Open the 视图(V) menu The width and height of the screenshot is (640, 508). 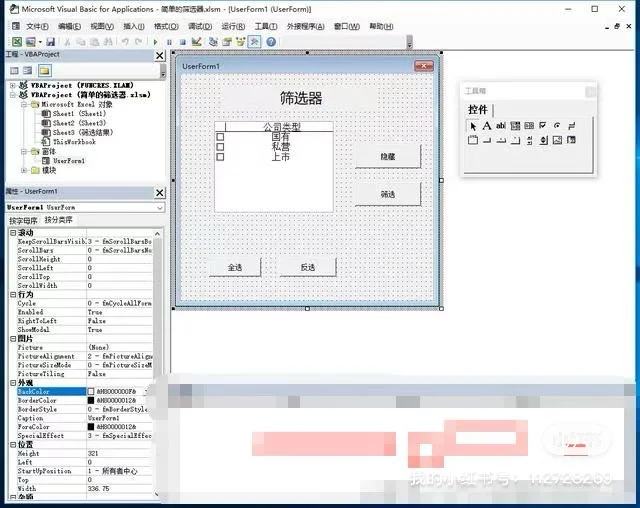click(102, 27)
